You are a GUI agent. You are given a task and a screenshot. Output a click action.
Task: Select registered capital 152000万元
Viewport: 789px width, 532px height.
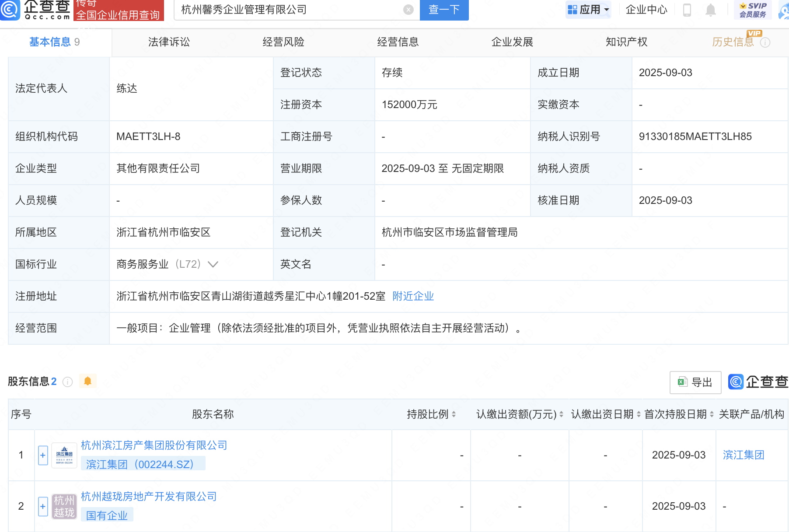(409, 105)
